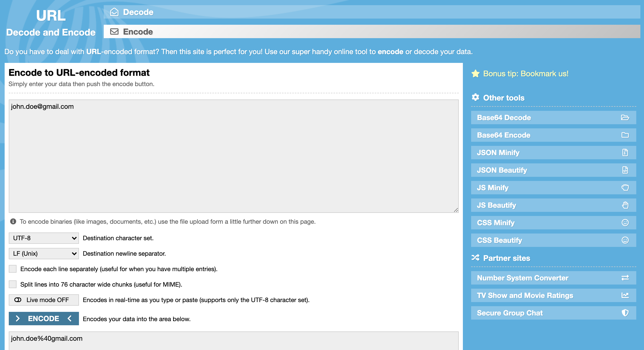Click the file icon beside JSON Minify
Screen dimensions: 644x350
pos(625,153)
